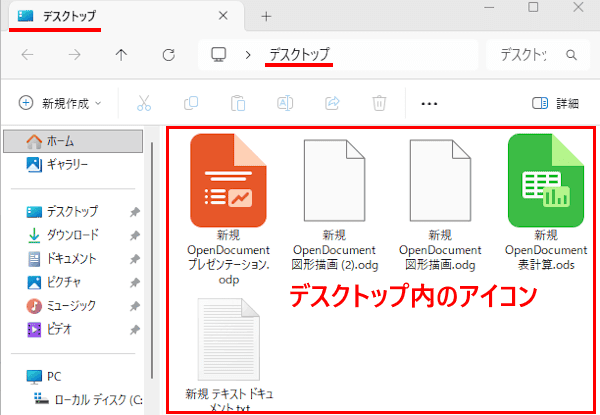Select the green 表計算.ods file icon

[546, 180]
